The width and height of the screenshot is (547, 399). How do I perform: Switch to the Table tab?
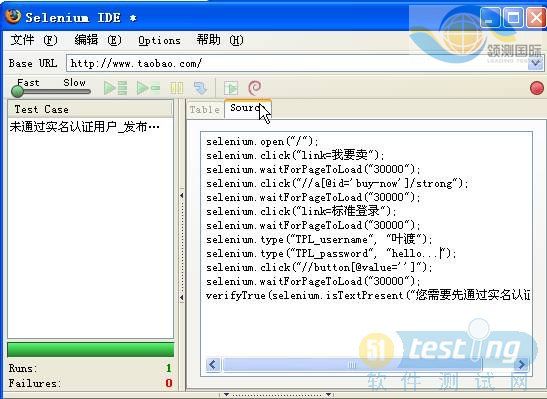pos(205,110)
